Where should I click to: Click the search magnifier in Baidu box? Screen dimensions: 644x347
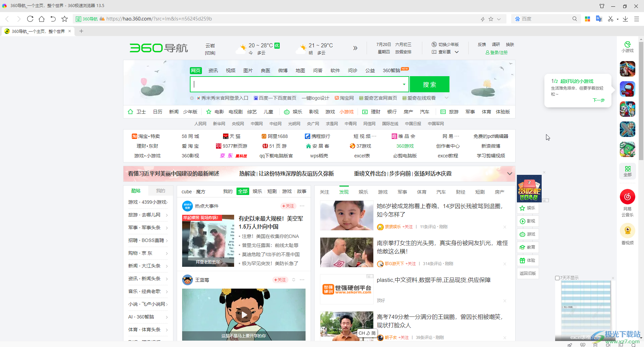coord(575,19)
